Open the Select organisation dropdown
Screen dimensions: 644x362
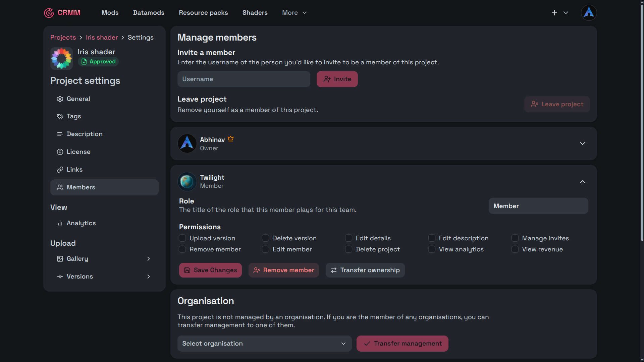tap(264, 344)
